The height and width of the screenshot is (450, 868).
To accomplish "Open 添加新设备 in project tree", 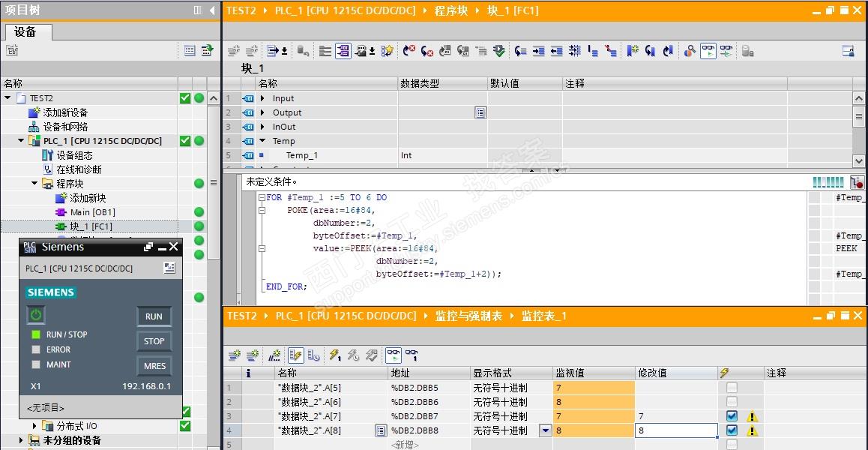I will [65, 112].
